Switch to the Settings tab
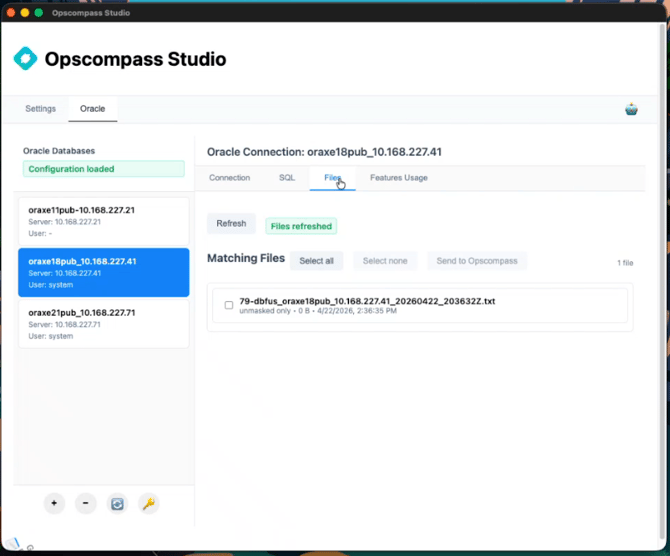The image size is (670, 556). 40,109
